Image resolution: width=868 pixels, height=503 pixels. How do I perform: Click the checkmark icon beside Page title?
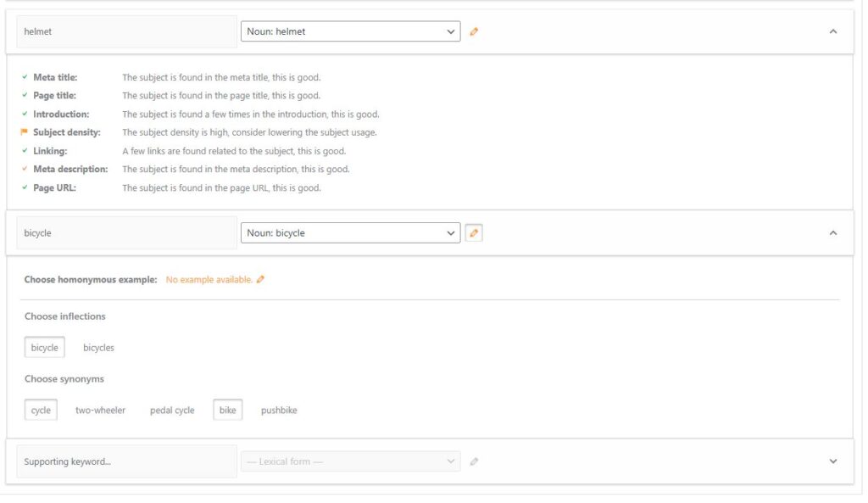click(25, 95)
